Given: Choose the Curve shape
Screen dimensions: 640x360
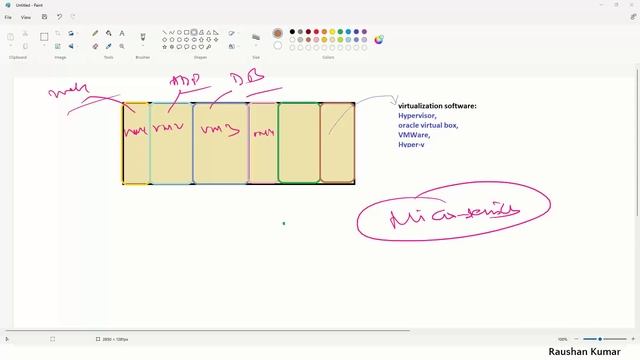Looking at the screenshot, I should point(172,32).
